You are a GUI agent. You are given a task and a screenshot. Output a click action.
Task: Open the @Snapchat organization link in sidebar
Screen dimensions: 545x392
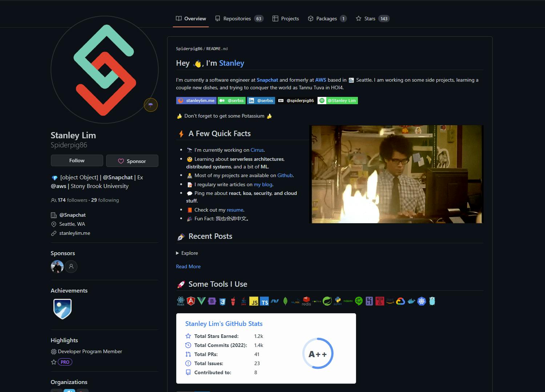click(x=73, y=215)
